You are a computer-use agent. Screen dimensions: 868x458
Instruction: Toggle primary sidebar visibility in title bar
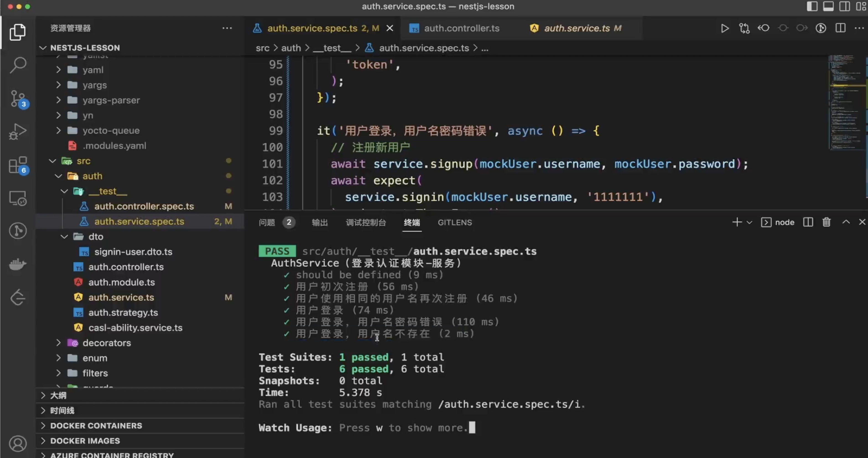(x=812, y=6)
